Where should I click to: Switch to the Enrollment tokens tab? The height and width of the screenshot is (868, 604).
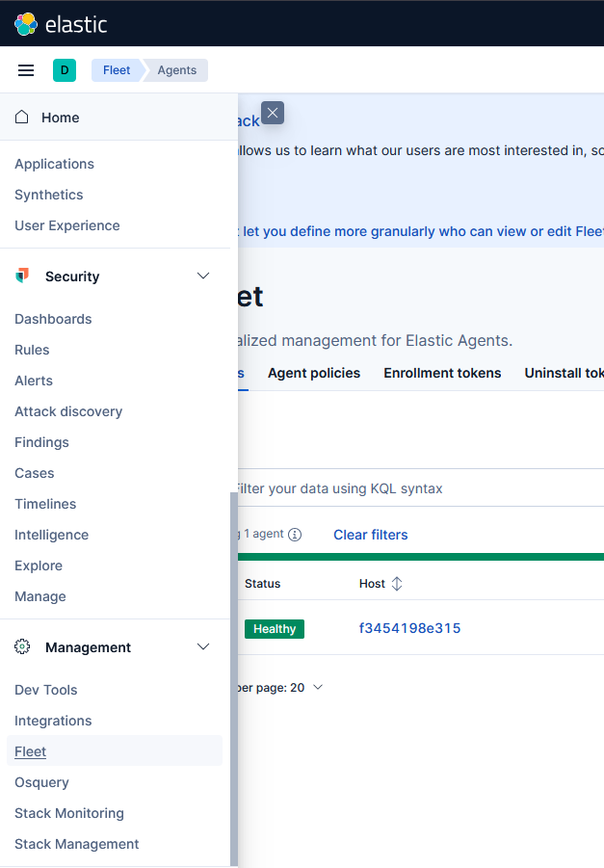point(442,373)
